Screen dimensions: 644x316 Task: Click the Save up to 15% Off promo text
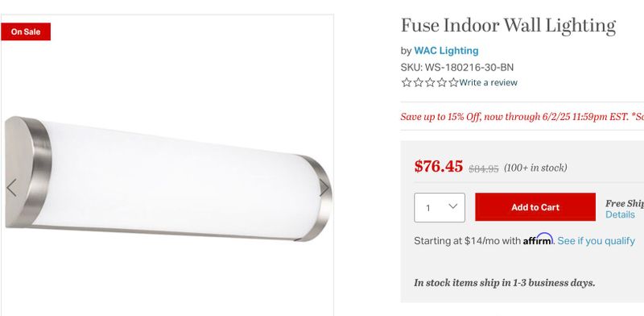tap(522, 117)
